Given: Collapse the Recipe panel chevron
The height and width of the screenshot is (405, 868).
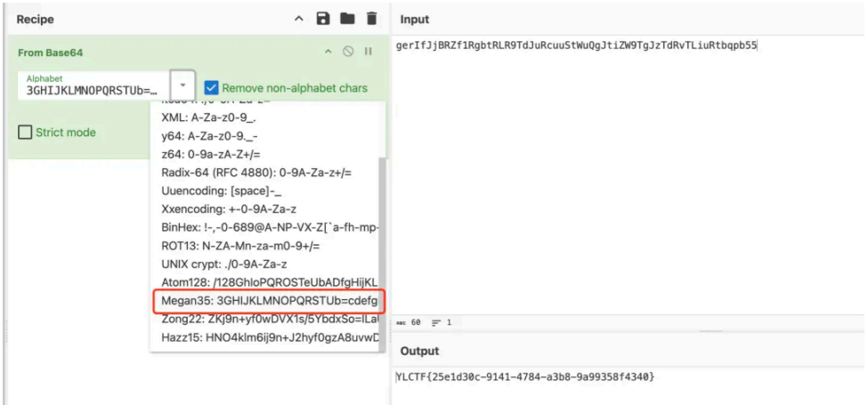Looking at the screenshot, I should (x=299, y=19).
